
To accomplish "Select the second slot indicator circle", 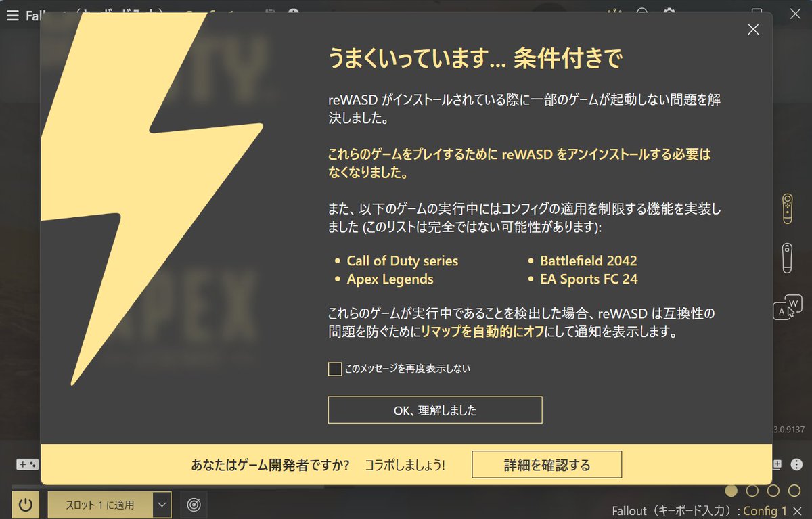I will tap(752, 492).
